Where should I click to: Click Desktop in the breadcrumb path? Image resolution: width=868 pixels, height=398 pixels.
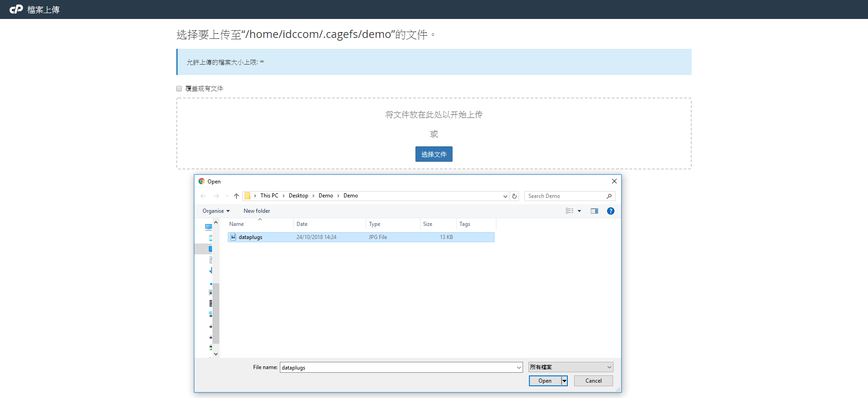coord(298,196)
